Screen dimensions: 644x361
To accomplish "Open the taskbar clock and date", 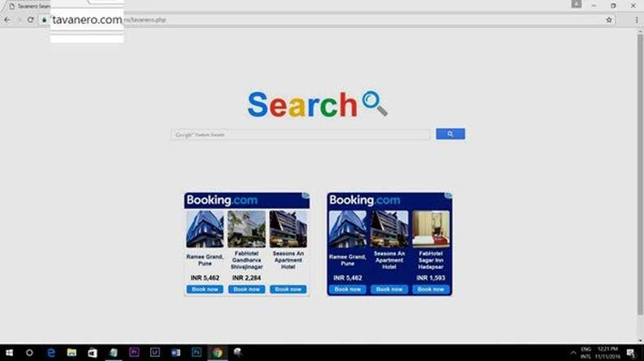I will [x=608, y=353].
